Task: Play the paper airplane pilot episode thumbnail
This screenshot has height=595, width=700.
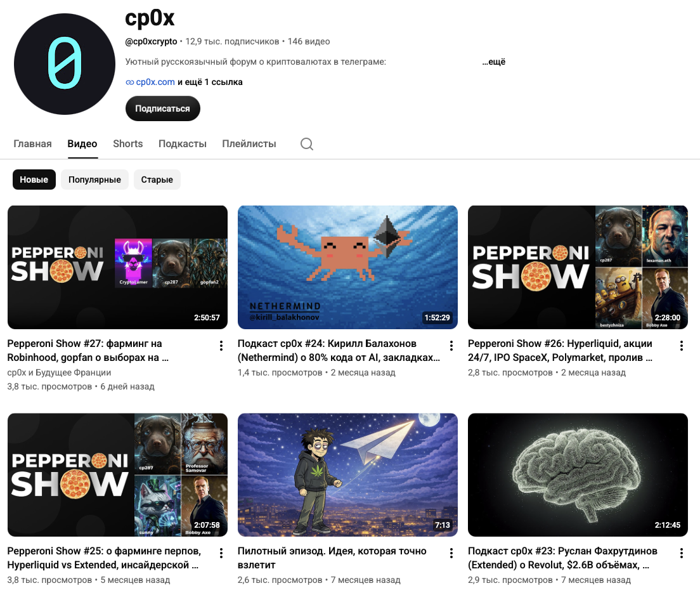Action: pos(347,475)
